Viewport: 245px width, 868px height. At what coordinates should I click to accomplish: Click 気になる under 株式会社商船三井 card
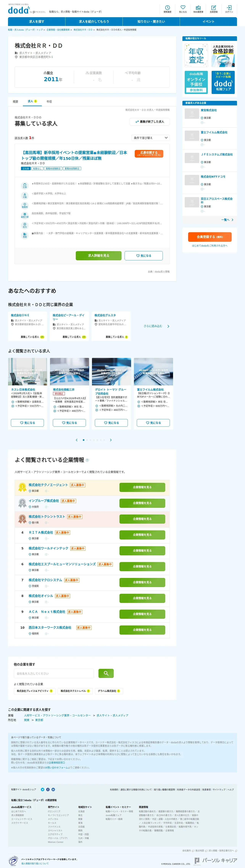[69, 423]
